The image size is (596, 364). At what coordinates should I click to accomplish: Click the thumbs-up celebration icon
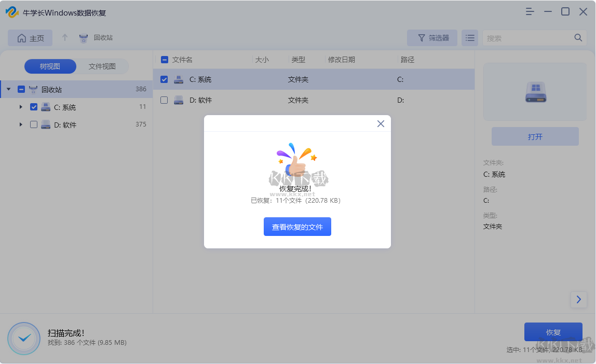coord(296,159)
